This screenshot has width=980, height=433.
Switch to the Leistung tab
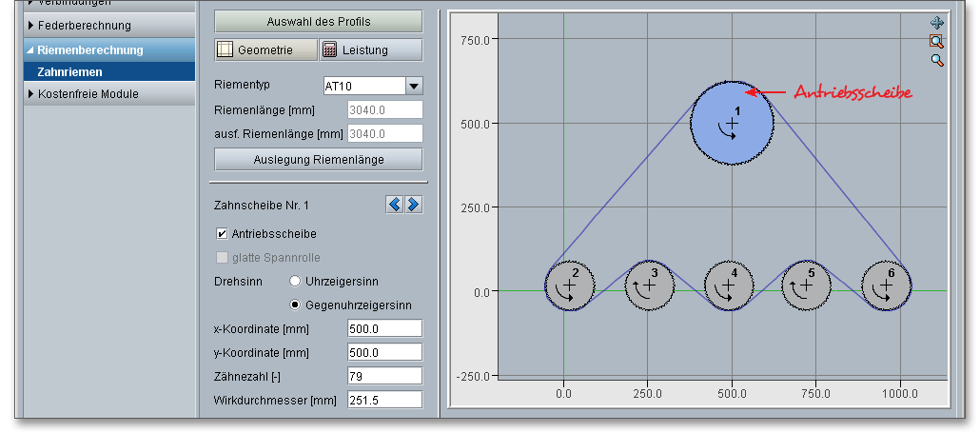(x=370, y=50)
